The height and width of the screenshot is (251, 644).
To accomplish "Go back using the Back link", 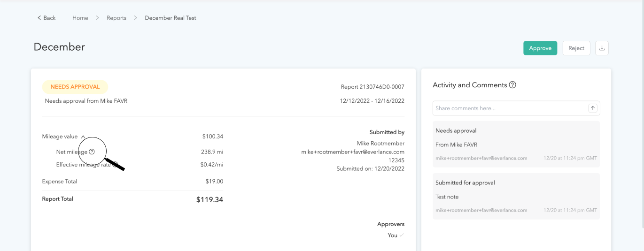I will pos(47,18).
